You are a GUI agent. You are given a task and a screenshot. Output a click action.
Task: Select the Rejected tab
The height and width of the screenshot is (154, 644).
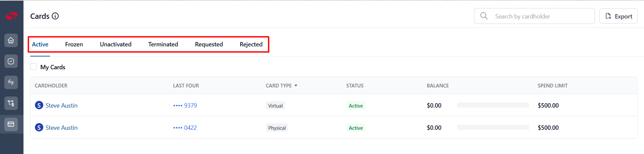click(251, 44)
